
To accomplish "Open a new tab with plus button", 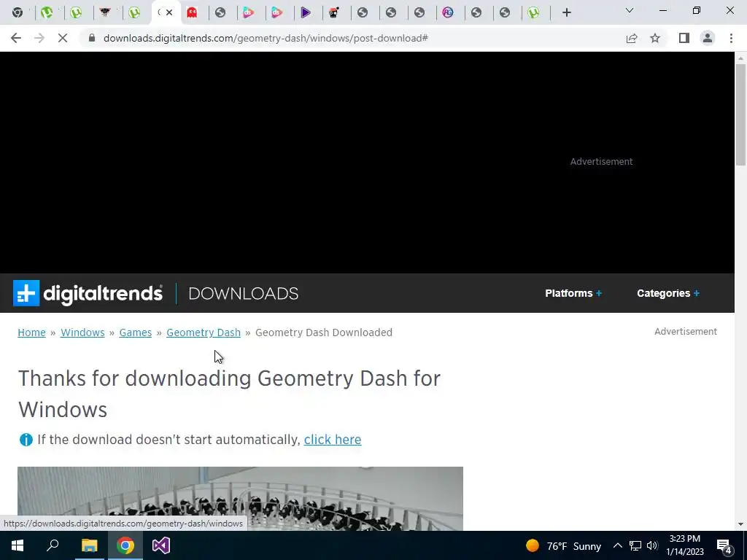I will 566,12.
